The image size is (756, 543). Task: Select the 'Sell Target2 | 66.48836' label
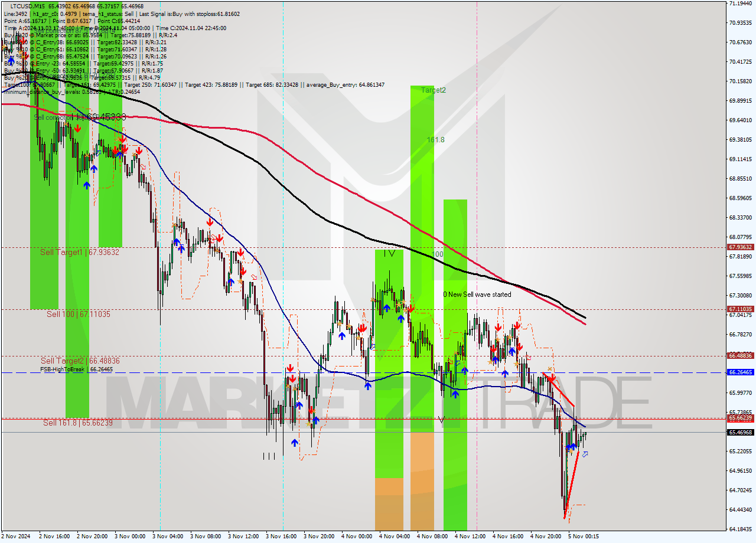click(x=80, y=360)
